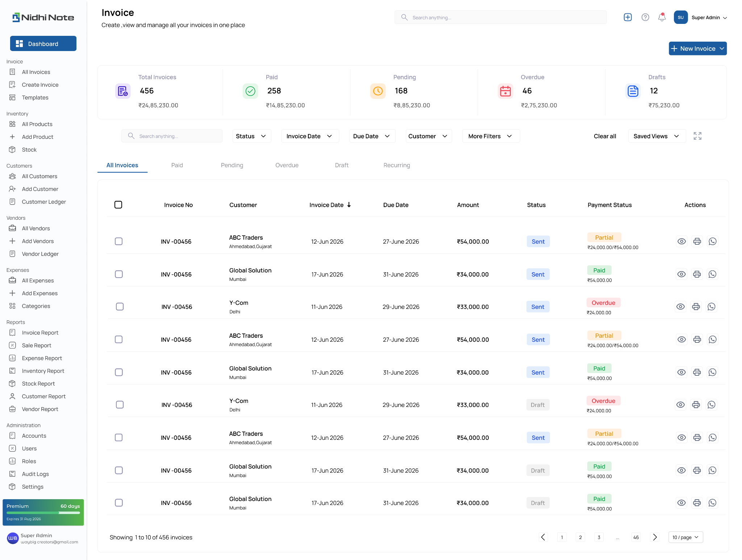Click the header Search anything field
This screenshot has width=742, height=560.
point(500,17)
